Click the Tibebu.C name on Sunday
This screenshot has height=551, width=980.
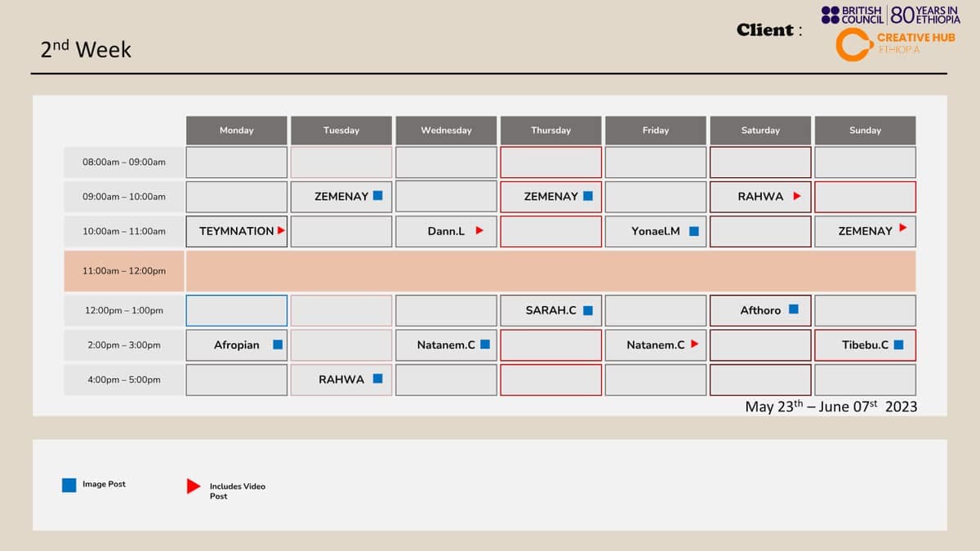click(x=865, y=344)
